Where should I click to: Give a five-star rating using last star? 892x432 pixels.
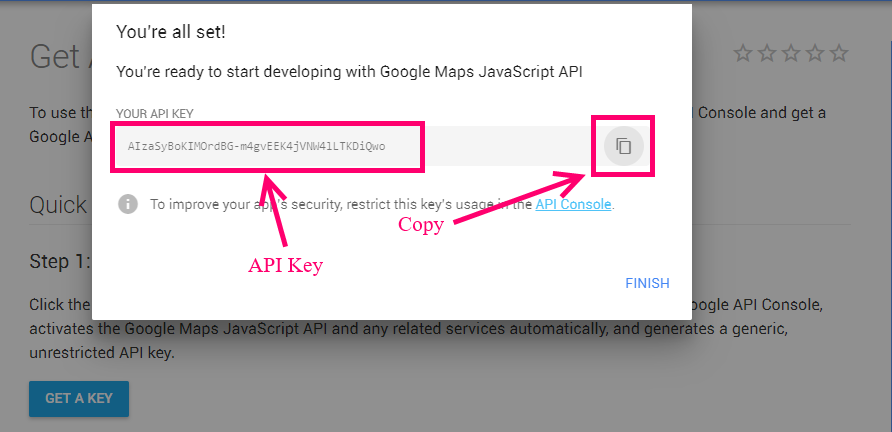point(839,54)
